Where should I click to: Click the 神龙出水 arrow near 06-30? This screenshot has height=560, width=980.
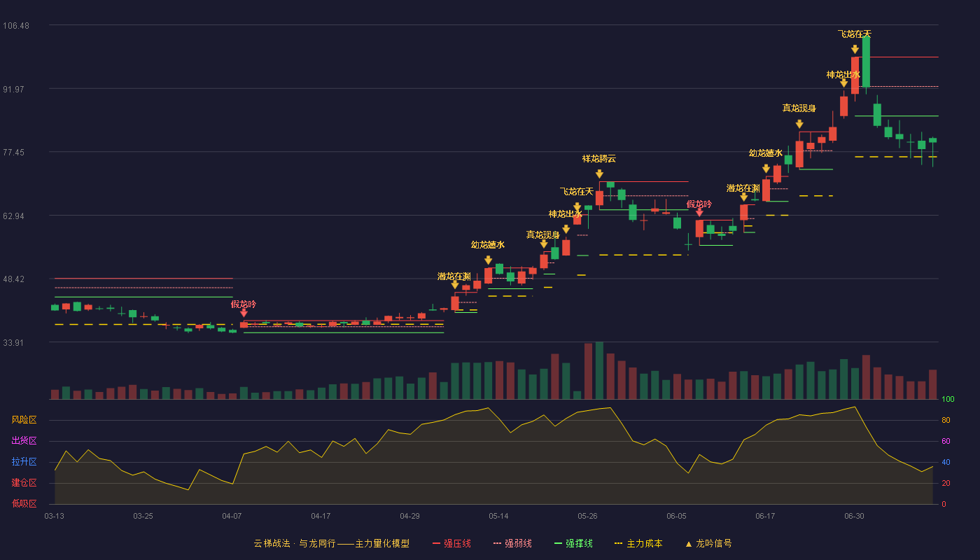(x=843, y=83)
